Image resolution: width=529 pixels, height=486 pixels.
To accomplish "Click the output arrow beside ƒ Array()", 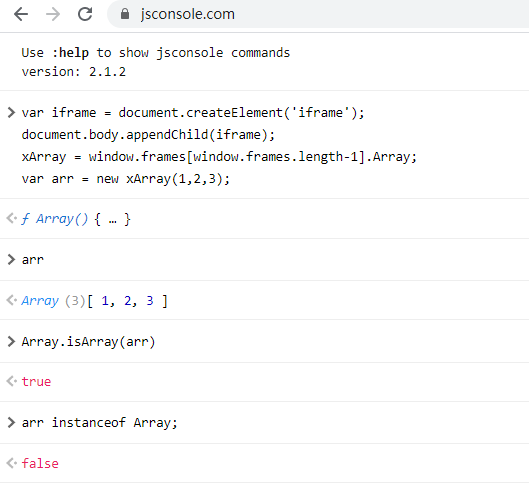I will coord(11,218).
